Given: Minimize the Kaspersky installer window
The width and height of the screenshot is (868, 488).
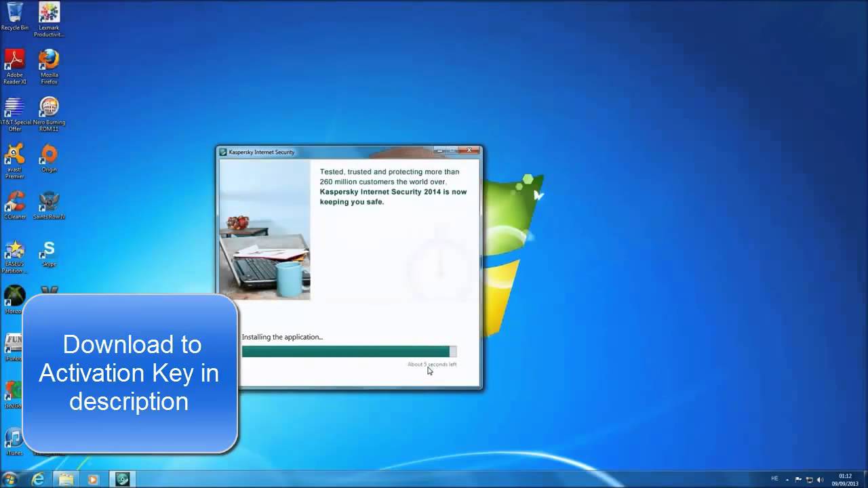Looking at the screenshot, I should point(441,150).
